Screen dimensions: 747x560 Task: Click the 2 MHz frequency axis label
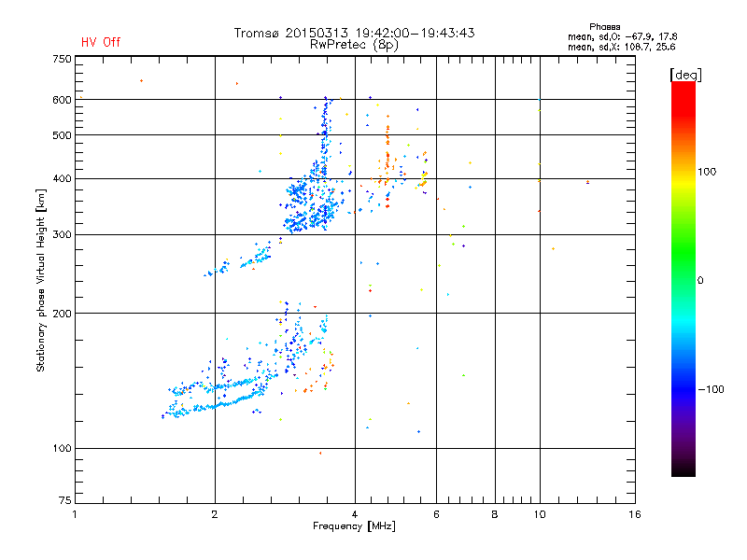(x=215, y=514)
